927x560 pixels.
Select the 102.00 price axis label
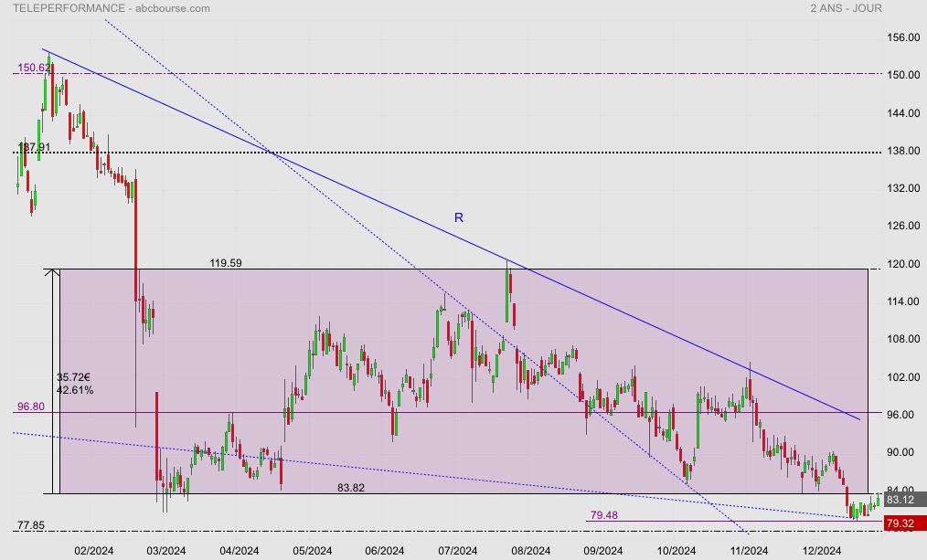903,377
